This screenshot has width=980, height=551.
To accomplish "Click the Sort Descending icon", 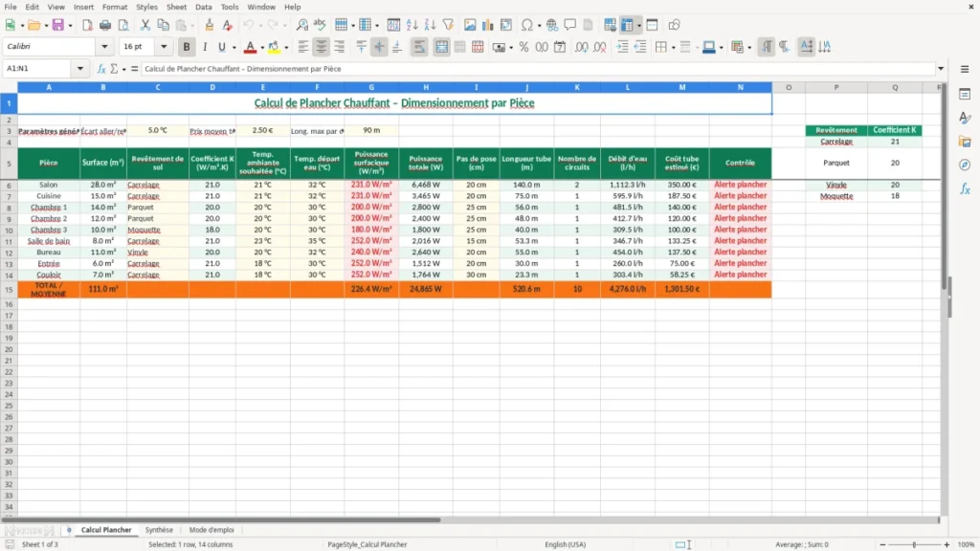I will [x=430, y=25].
